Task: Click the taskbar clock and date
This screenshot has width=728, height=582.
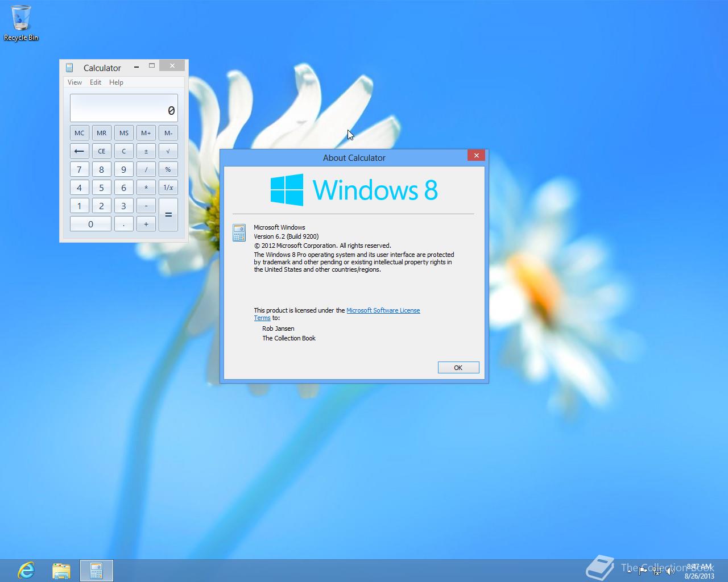Action: [699, 571]
